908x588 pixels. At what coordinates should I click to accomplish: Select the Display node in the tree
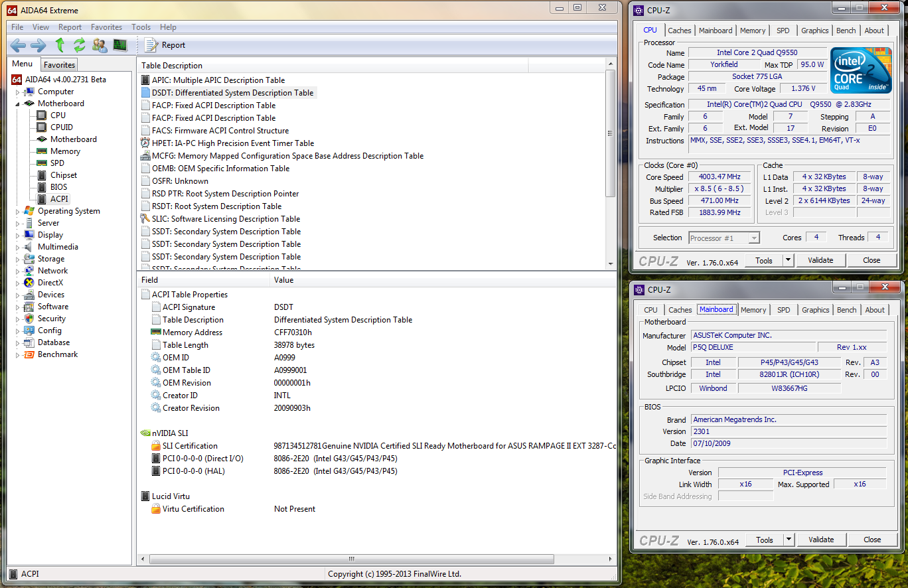50,235
